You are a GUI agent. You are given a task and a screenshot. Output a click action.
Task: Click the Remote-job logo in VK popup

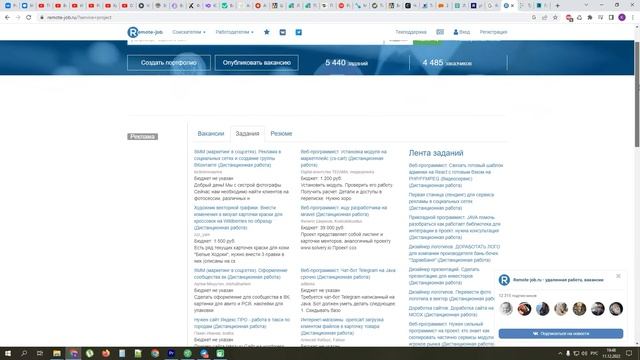(504, 280)
